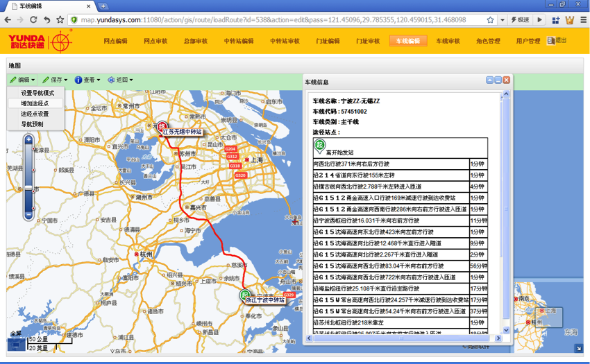Expand the 保存 toolbar dropdown
590x364 pixels.
[55, 80]
